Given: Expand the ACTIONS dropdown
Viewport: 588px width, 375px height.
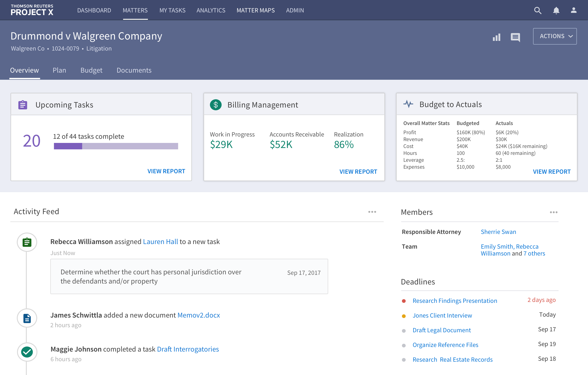Looking at the screenshot, I should tap(554, 36).
